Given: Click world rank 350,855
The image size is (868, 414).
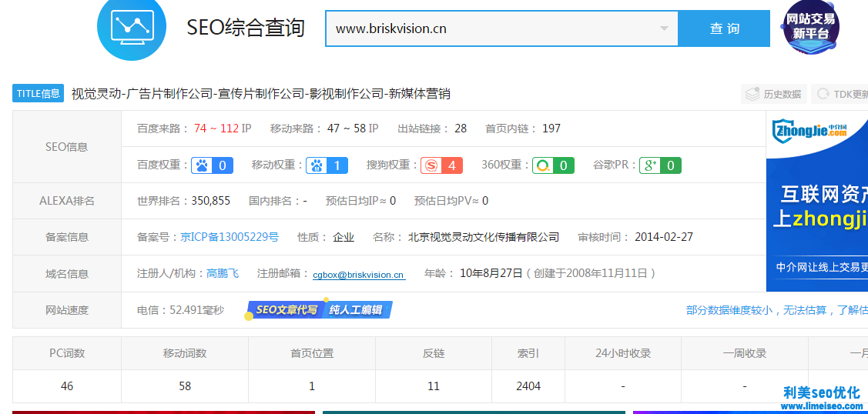Looking at the screenshot, I should pyautogui.click(x=211, y=201).
